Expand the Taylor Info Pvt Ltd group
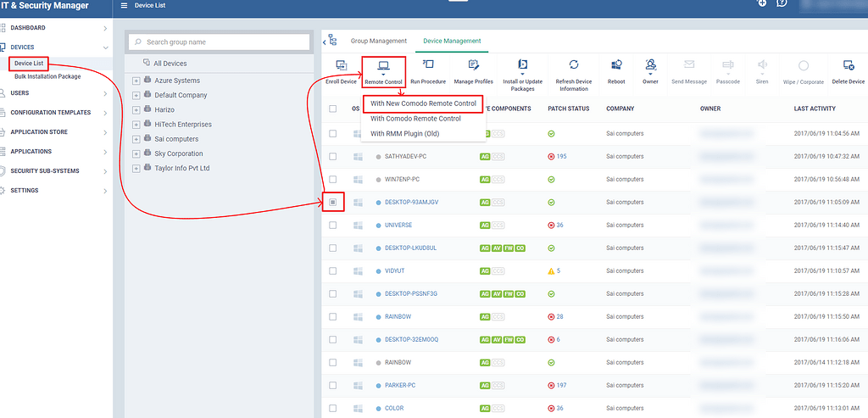868x418 pixels. coord(136,169)
